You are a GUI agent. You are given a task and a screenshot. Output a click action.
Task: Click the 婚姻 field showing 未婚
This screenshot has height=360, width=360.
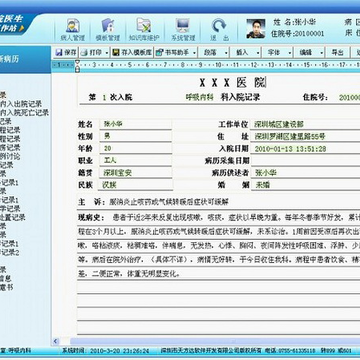[306, 185]
